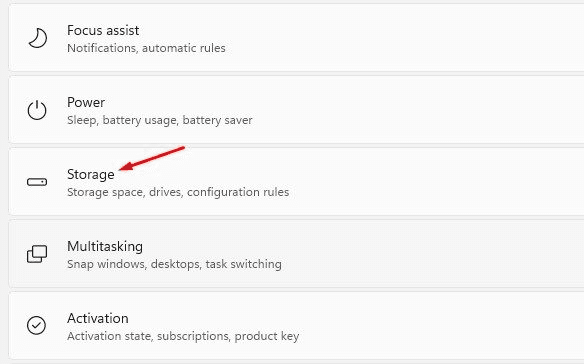Viewport: 584px width, 364px height.
Task: Select the 'Notifications, automatic rules' description
Action: click(146, 48)
